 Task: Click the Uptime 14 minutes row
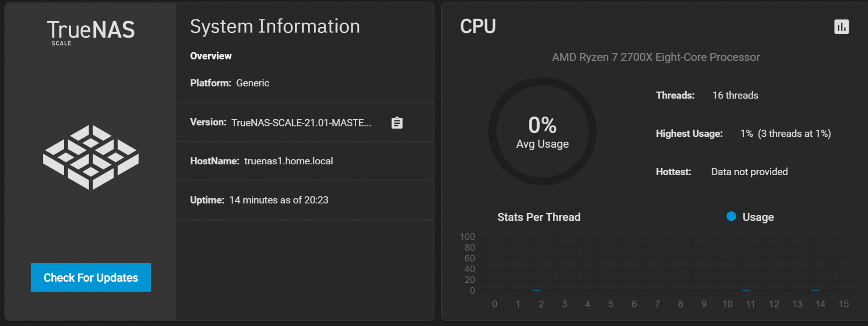(306, 200)
